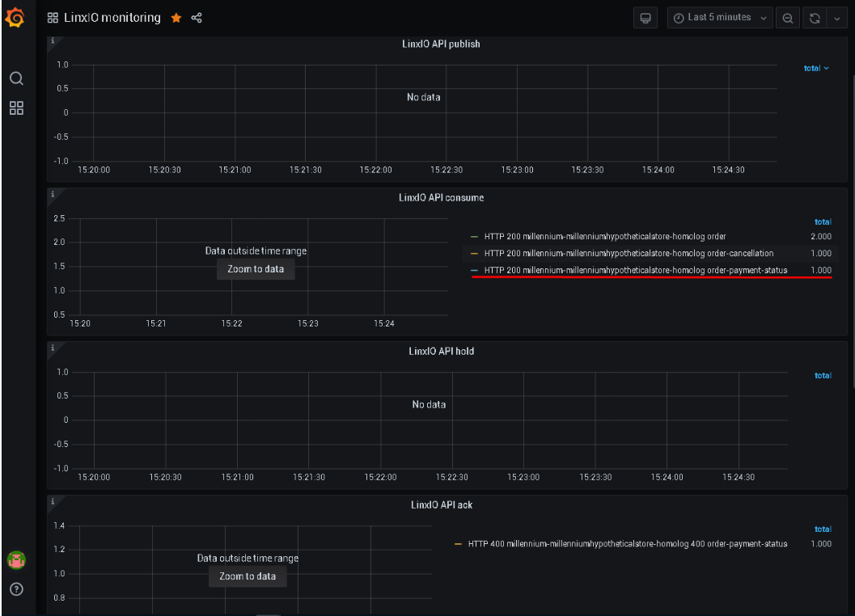Toggle the HTTP 400 order-payment-status series

tap(627, 544)
